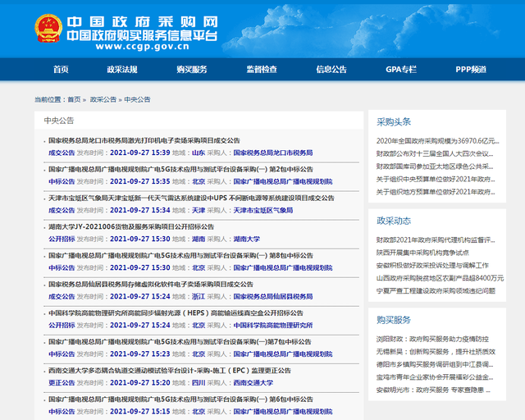The height and width of the screenshot is (420, 525).
Task: Open 湖南大学JY-2021006 公开招标公告
Action: [x=131, y=226]
